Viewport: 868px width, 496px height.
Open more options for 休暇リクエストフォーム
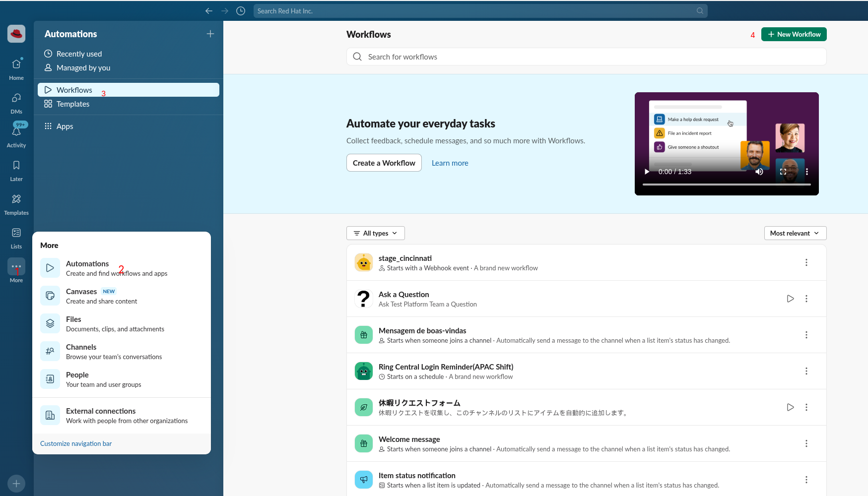806,407
